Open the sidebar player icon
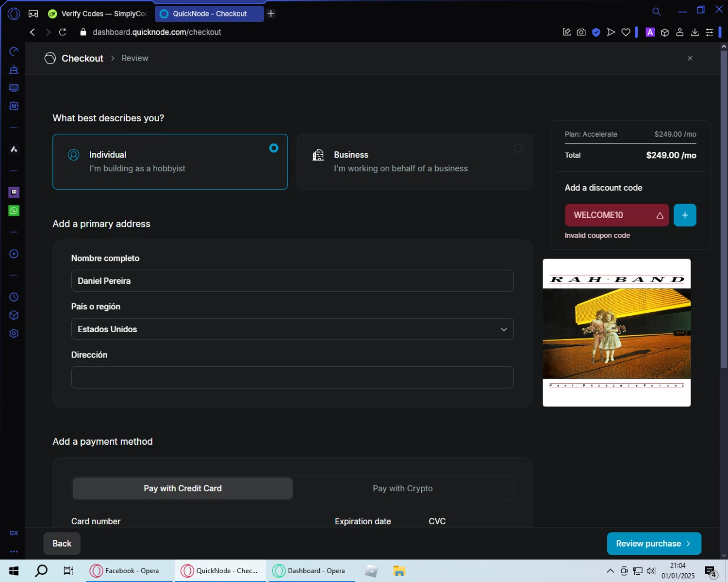Image resolution: width=728 pixels, height=582 pixels. click(x=14, y=254)
